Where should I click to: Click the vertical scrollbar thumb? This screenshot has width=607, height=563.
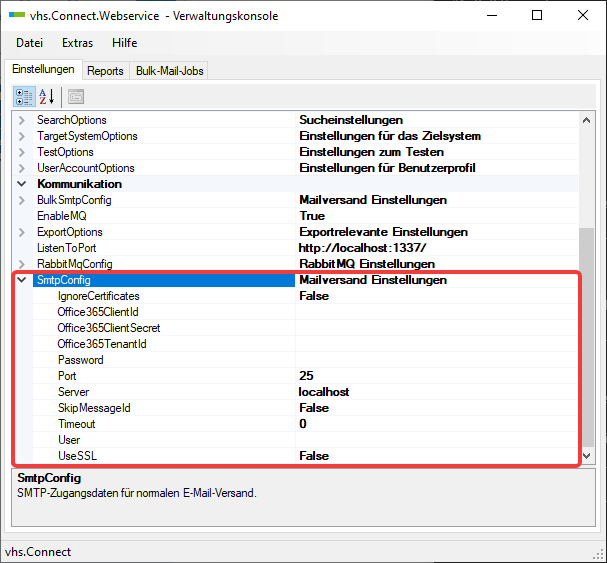[586, 337]
